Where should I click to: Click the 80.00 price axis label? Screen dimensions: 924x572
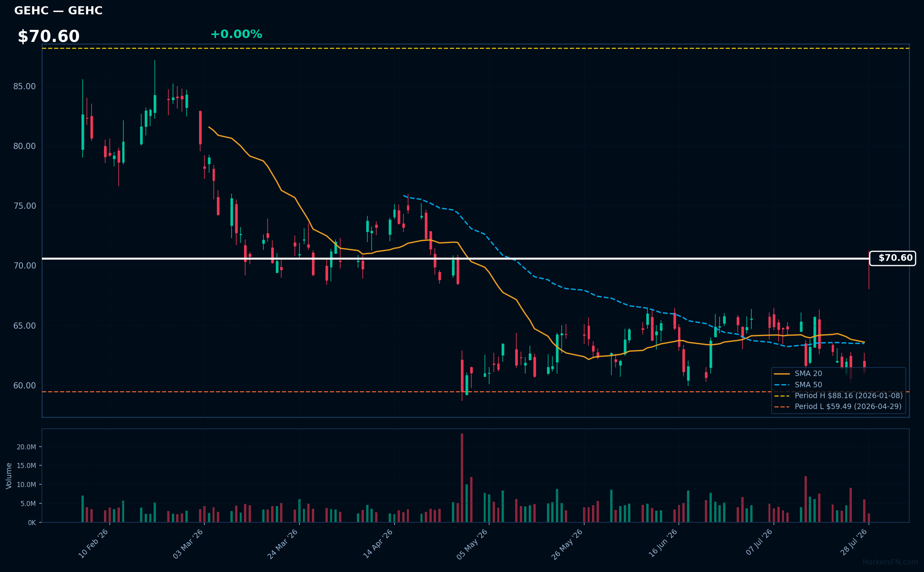24,146
